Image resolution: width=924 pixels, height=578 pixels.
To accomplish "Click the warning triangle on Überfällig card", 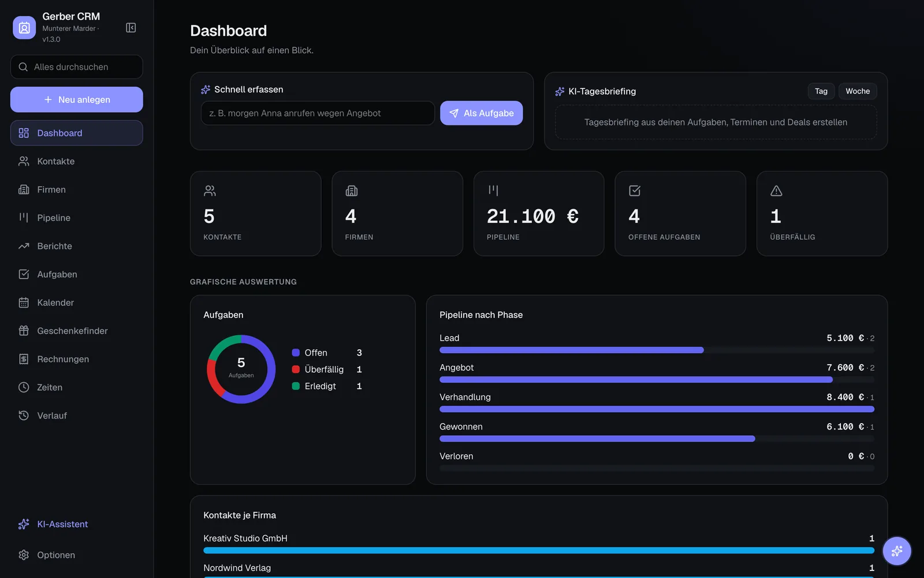I will 776,191.
